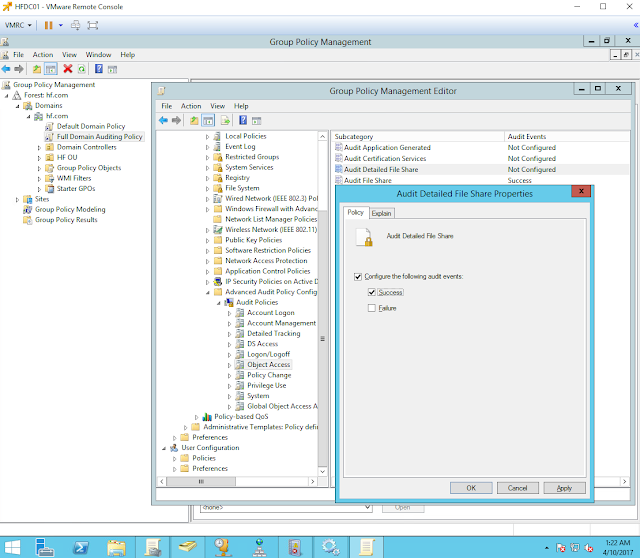Click the Subcategory column header
Viewport: 640px width, 558px height.
[418, 137]
